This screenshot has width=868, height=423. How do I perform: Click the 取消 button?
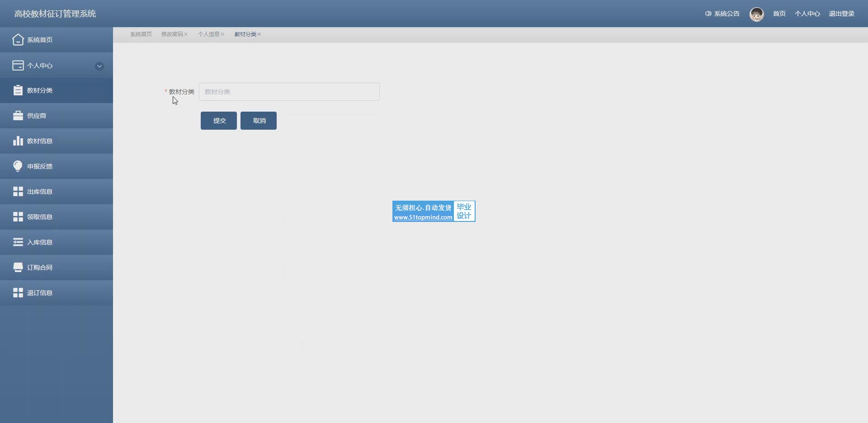[x=259, y=121]
